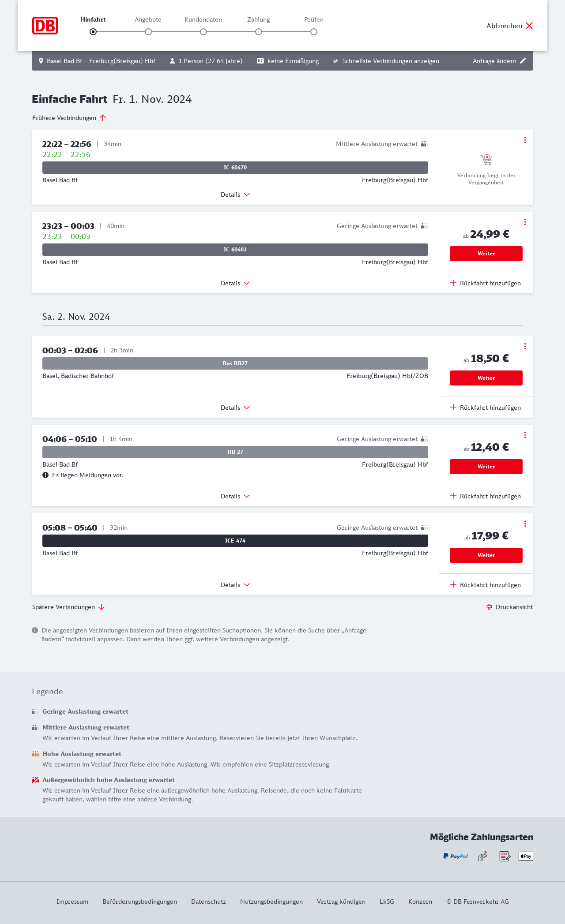This screenshot has height=924, width=565.
Task: Load Spätere Verbindungen
Action: (x=68, y=607)
